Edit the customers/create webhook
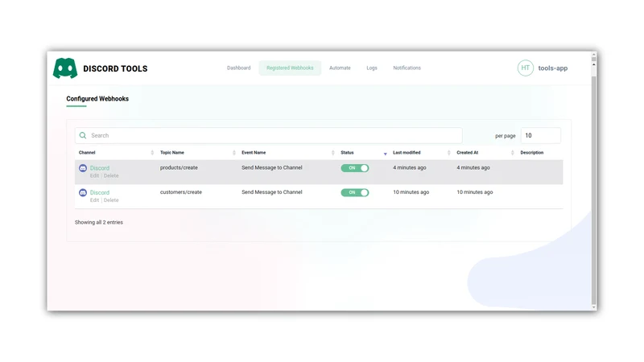 click(94, 200)
